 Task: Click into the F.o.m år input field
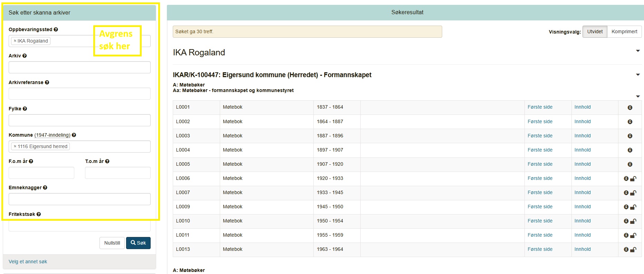point(41,173)
